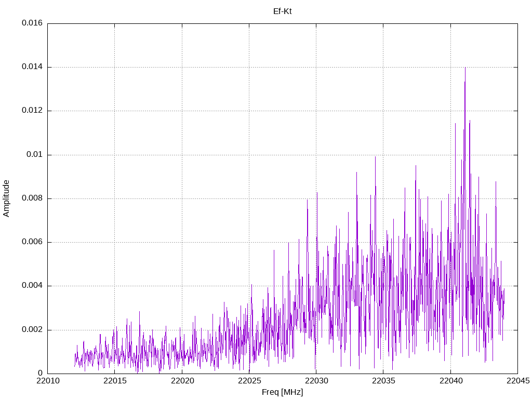This screenshot has width=532, height=399.
Task: Select the 0.014 y-axis tick label
Action: (x=32, y=67)
